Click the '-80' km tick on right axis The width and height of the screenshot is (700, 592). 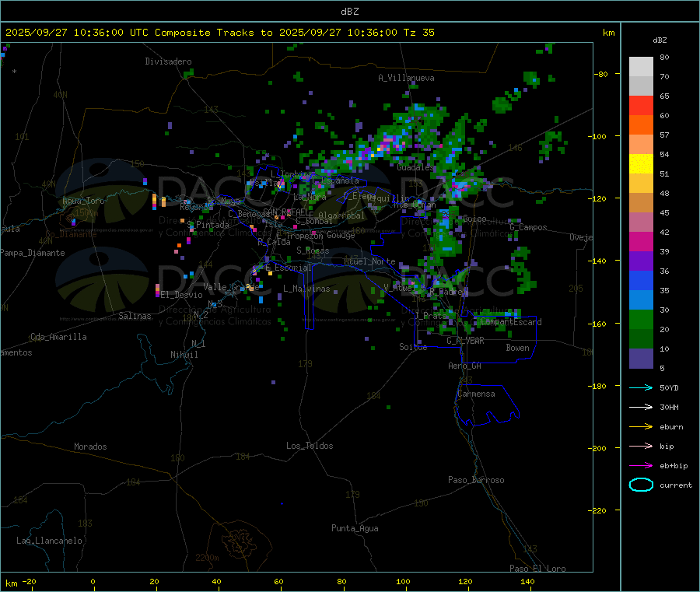[x=601, y=74]
